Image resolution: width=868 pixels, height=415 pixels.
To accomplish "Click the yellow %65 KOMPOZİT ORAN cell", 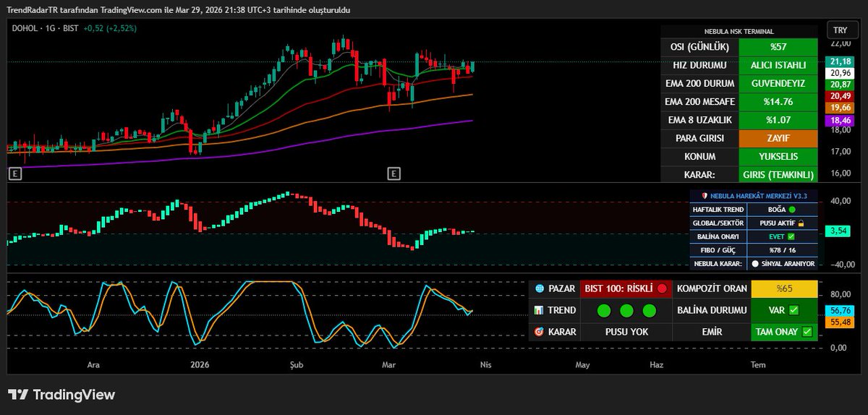I will click(x=785, y=288).
